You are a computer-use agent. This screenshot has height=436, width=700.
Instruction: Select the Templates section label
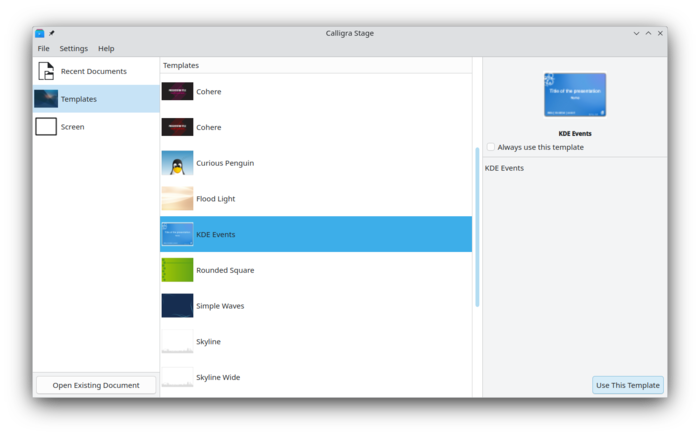(79, 99)
